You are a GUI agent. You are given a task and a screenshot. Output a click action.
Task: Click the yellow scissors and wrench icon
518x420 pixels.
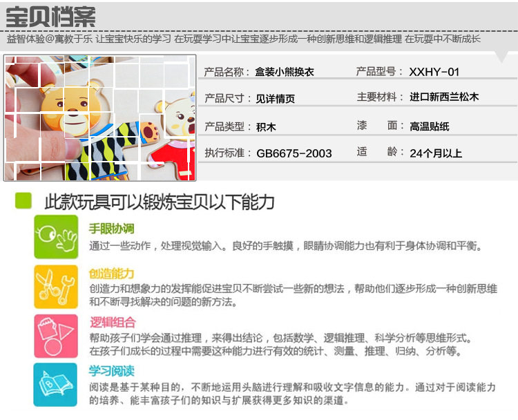pyautogui.click(x=56, y=287)
